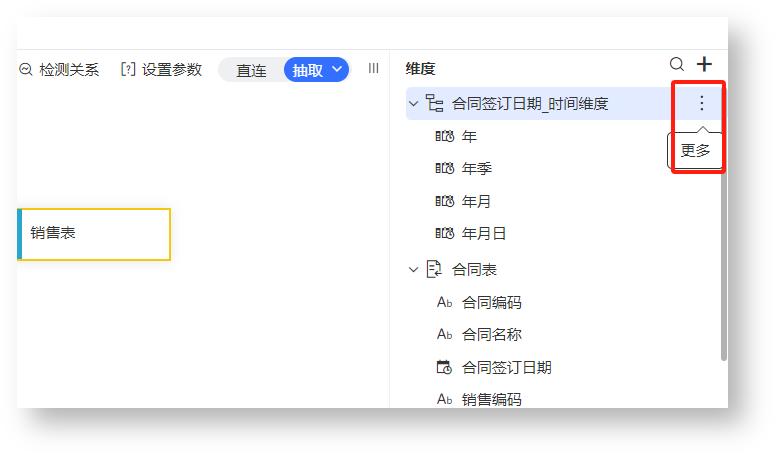Click calendar icon beside 合同签订日期 field
This screenshot has width=776, height=456.
pos(444,367)
